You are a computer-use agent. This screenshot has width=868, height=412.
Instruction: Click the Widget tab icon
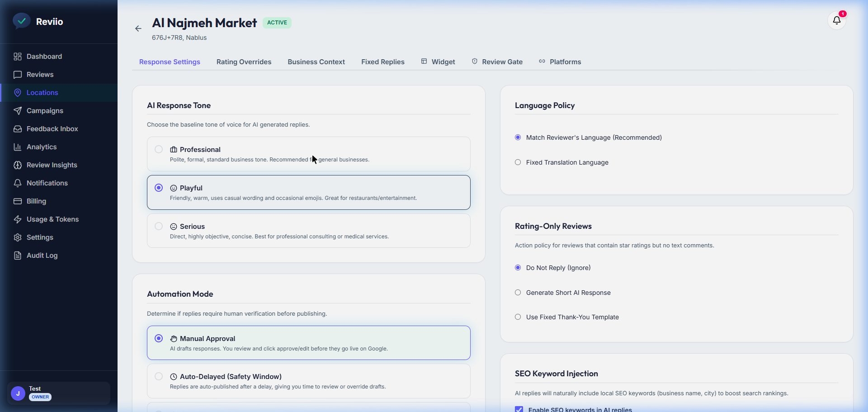point(424,61)
